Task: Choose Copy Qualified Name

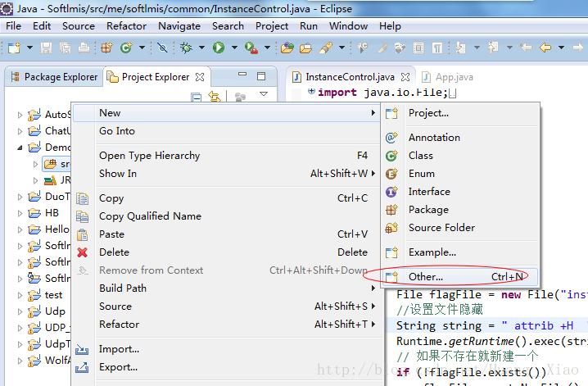Action: (226, 216)
